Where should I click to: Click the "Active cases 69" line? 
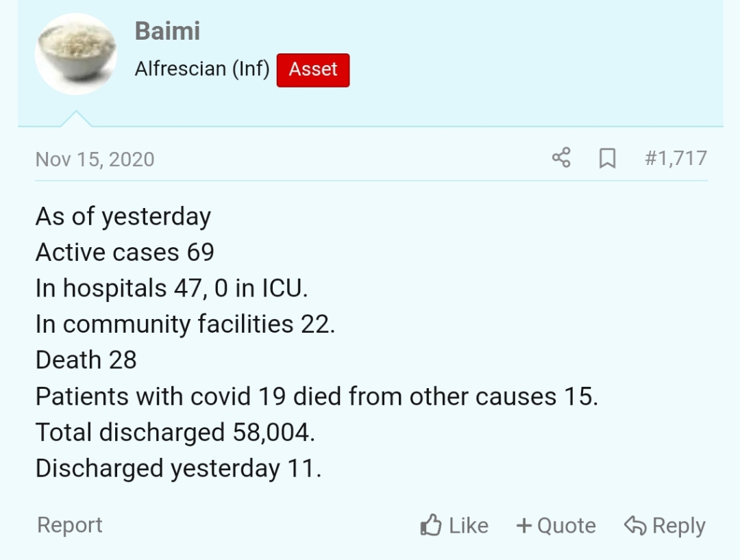125,253
